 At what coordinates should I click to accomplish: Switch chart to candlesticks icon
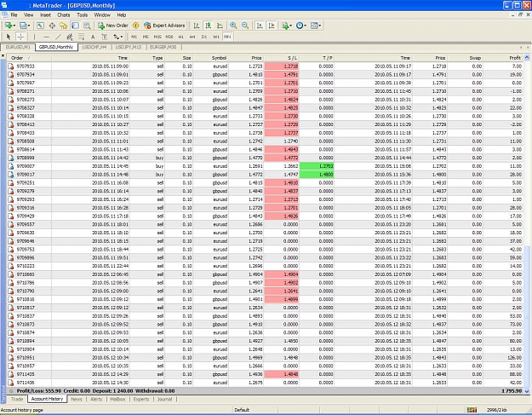(208, 26)
